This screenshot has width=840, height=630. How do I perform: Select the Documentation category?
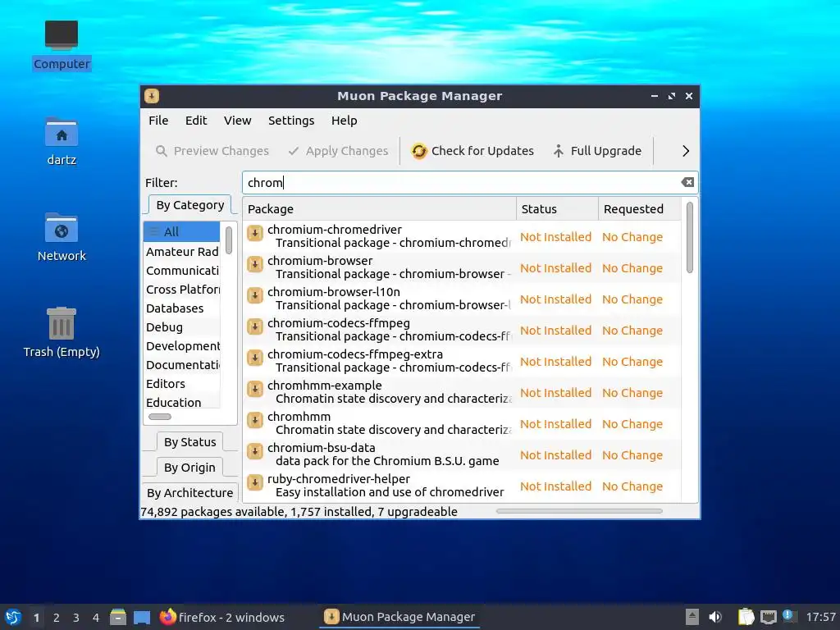click(x=181, y=365)
